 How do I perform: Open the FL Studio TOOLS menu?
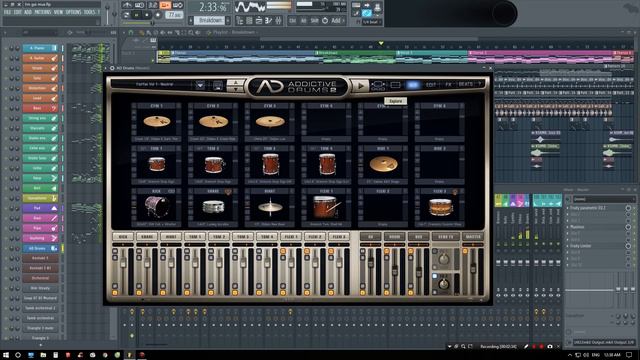click(x=89, y=13)
